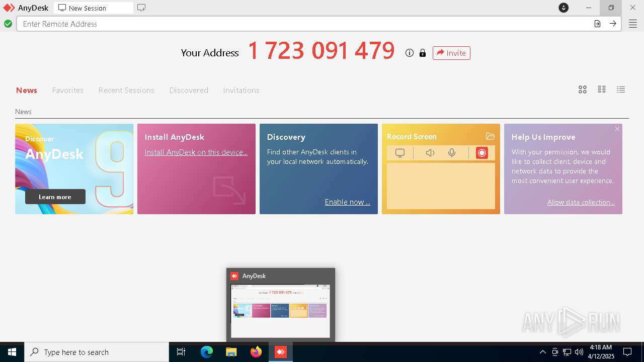
Task: Click the network tray icon
Action: 567,352
